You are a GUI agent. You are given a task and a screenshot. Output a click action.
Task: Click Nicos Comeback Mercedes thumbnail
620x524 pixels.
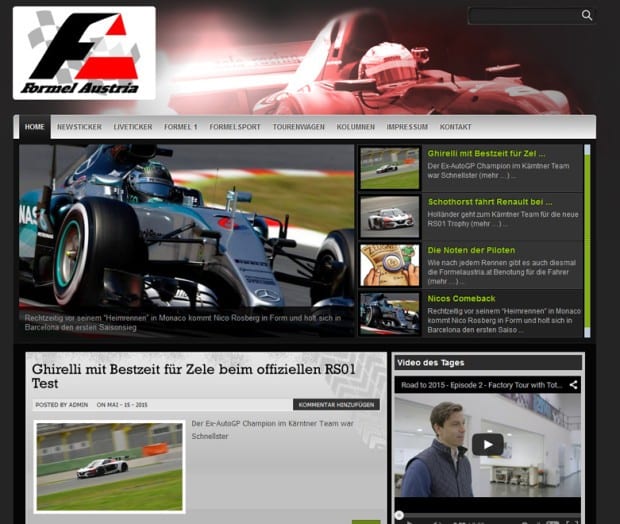coord(390,314)
